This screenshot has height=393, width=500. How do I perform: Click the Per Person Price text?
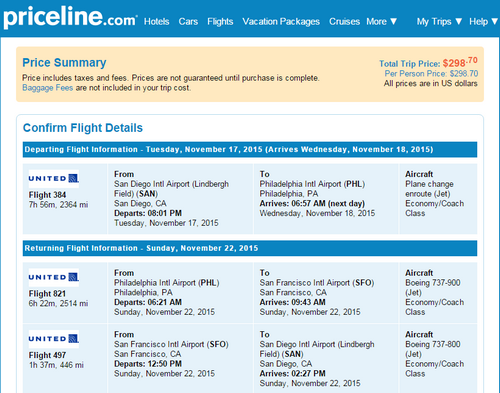coord(431,73)
